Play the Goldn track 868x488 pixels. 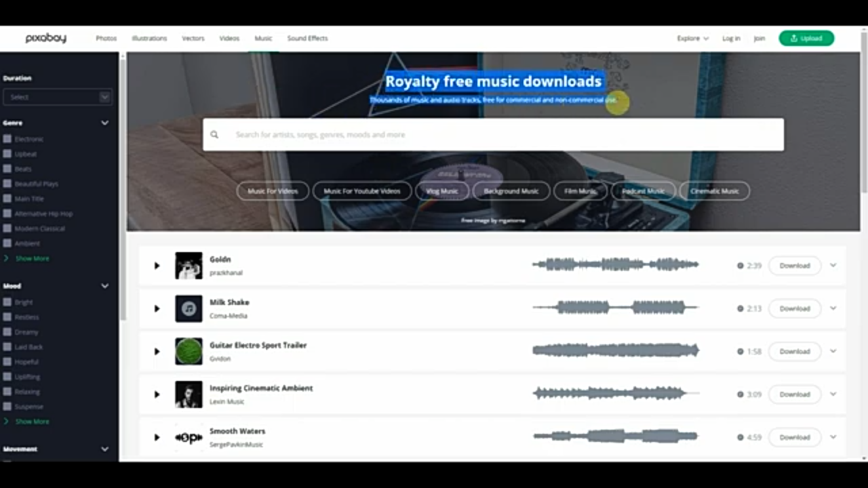[x=157, y=266]
